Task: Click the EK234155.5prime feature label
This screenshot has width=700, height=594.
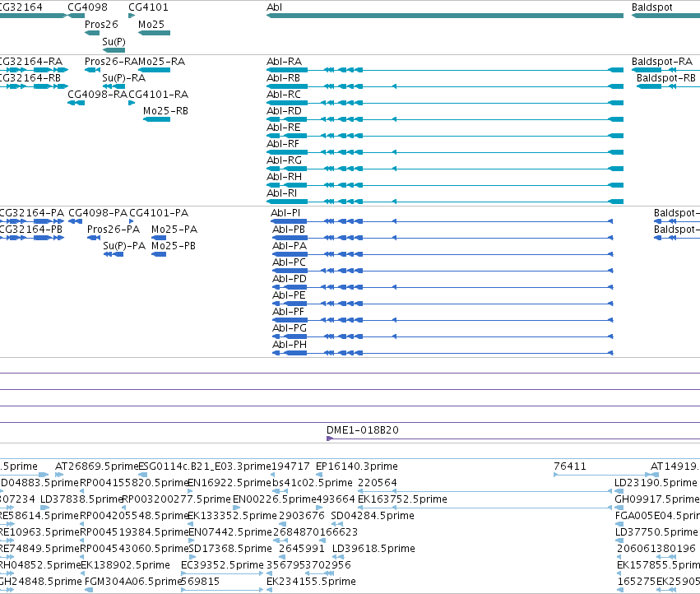Action: coord(311,582)
